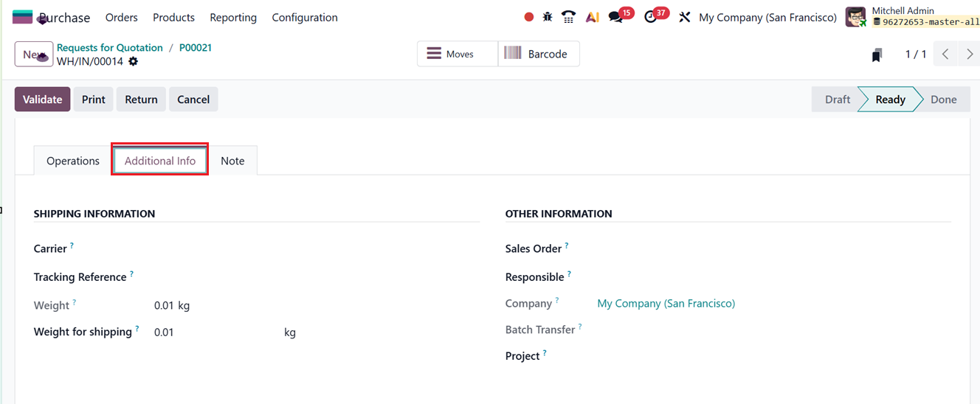The width and height of the screenshot is (980, 404).
Task: Select the Done status in the status bar
Action: tap(943, 100)
